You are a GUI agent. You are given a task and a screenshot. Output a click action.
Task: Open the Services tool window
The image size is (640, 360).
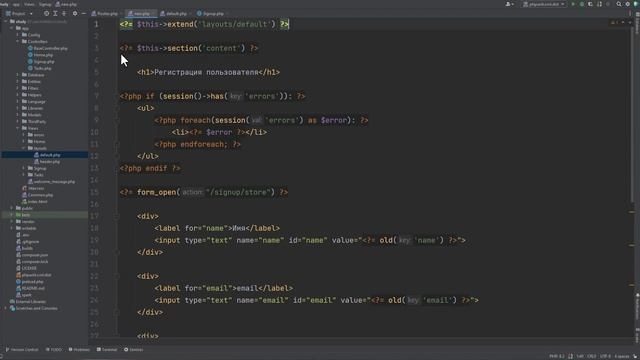click(x=133, y=349)
